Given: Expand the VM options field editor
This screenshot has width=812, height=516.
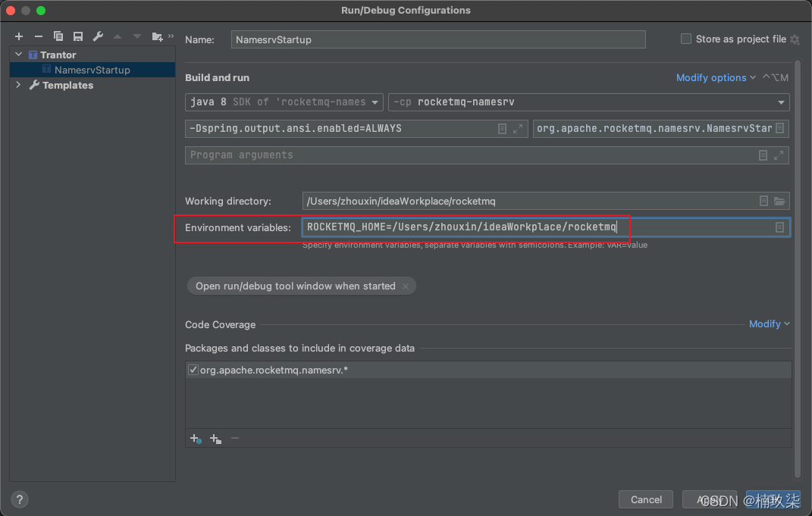Looking at the screenshot, I should pos(518,129).
